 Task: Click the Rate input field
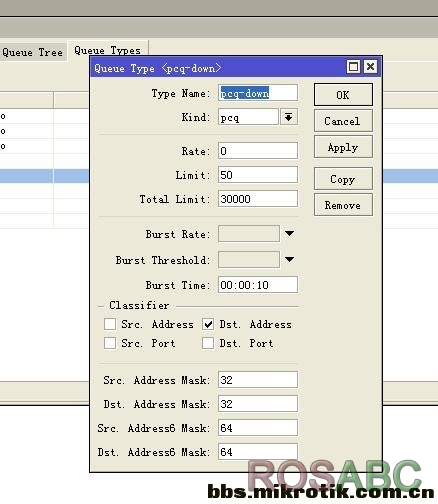pyautogui.click(x=258, y=151)
